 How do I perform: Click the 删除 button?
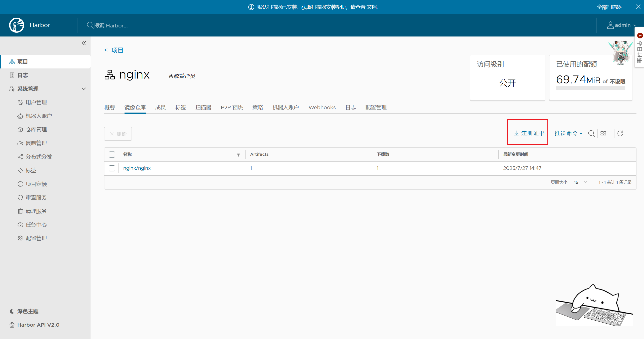click(118, 134)
